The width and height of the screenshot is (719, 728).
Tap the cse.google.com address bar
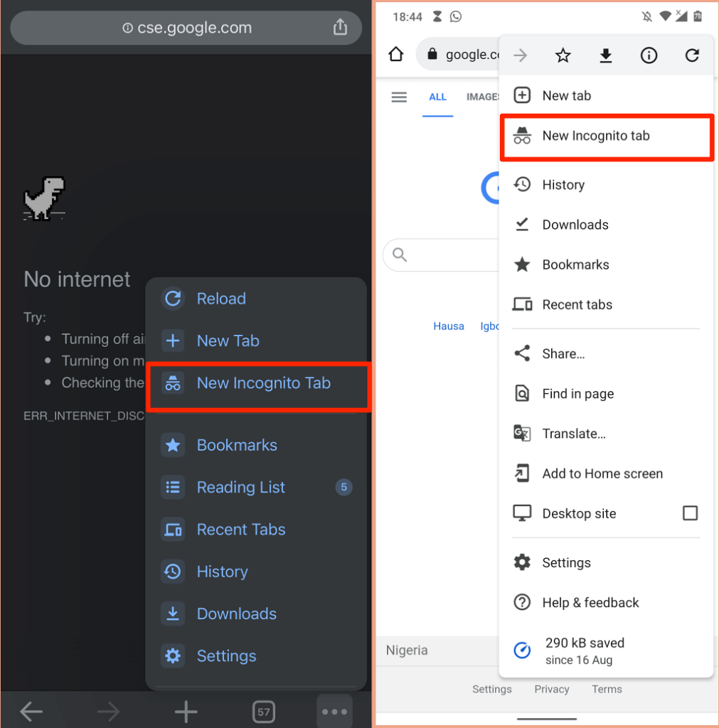point(186,28)
